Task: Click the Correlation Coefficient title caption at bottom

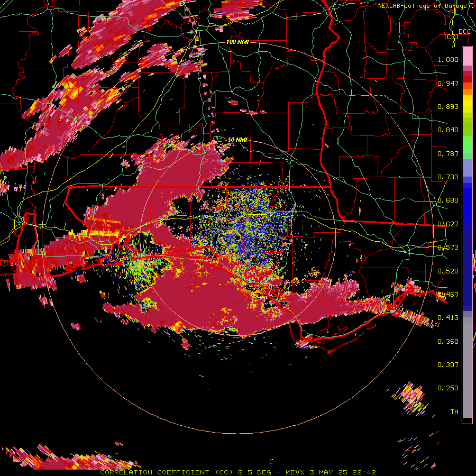Action: pyautogui.click(x=238, y=472)
